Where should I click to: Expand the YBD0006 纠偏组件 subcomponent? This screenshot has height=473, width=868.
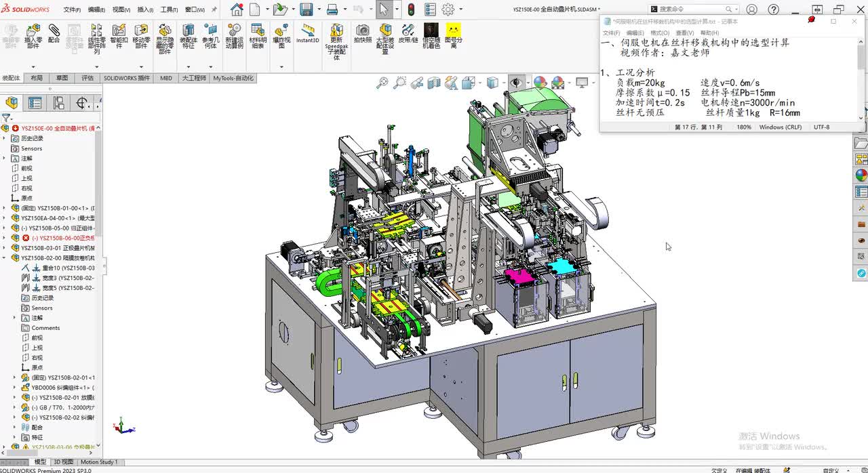(x=14, y=388)
